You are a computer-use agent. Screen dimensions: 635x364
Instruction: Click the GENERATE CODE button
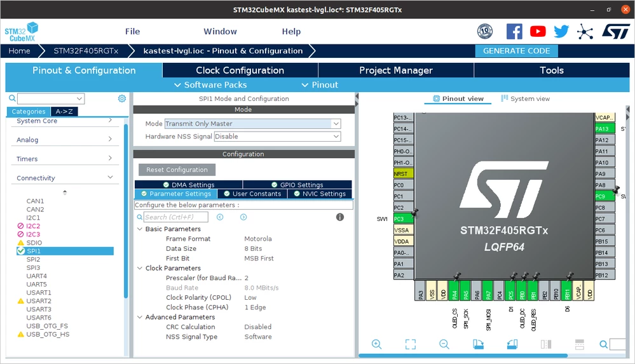click(516, 51)
